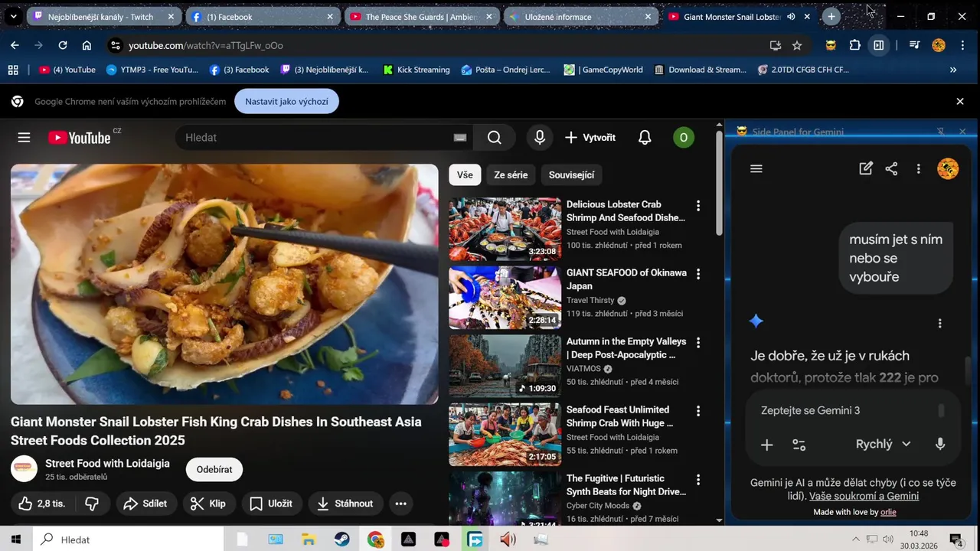Click the Vytvořit create button
The height and width of the screenshot is (551, 980).
tap(590, 138)
